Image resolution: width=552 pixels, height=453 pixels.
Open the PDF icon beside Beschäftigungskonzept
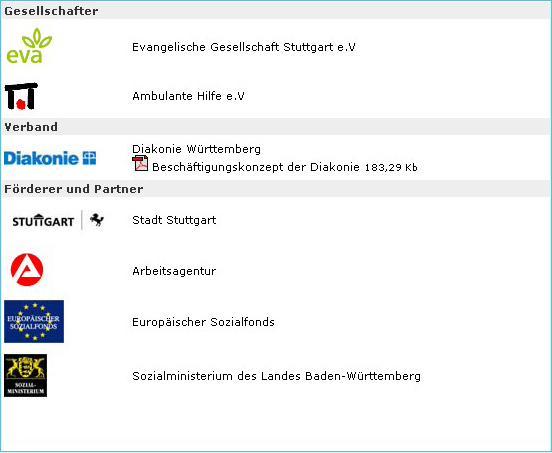(x=140, y=164)
